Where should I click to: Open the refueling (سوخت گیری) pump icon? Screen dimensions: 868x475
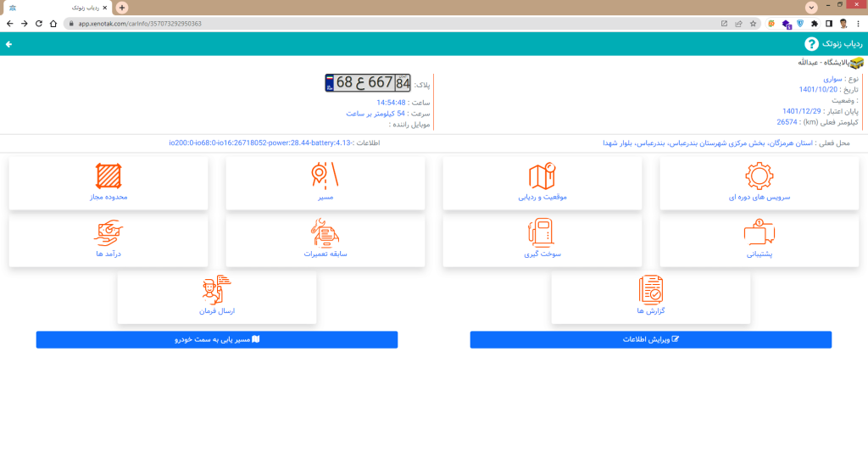(542, 233)
